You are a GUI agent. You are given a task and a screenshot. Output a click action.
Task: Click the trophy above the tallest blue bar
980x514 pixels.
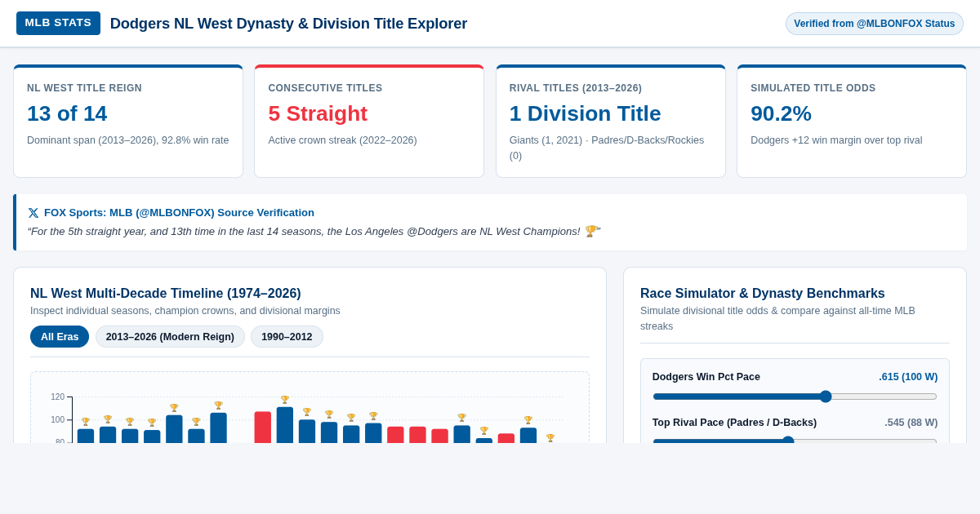click(x=285, y=400)
